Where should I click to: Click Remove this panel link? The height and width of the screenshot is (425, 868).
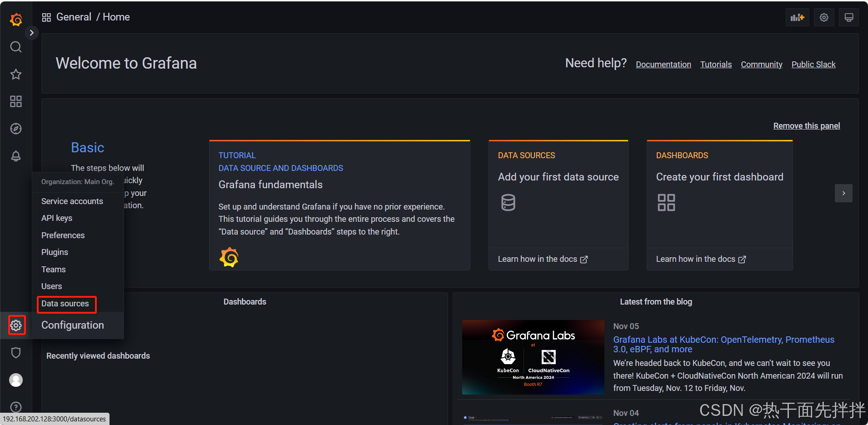tap(807, 126)
